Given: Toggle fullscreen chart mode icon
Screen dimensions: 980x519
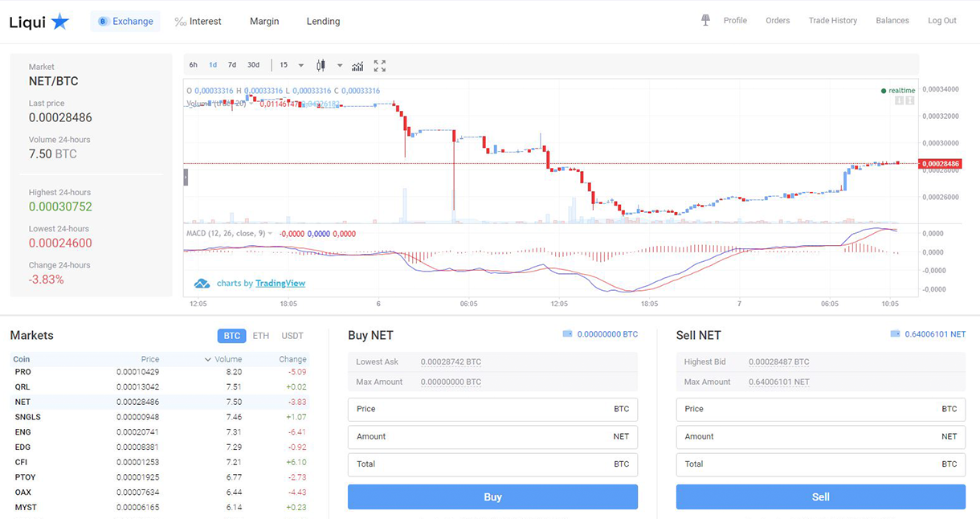Looking at the screenshot, I should (x=380, y=66).
